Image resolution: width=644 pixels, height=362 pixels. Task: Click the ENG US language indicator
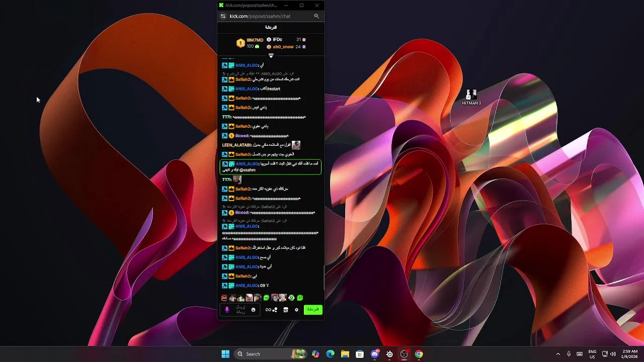[x=592, y=354]
